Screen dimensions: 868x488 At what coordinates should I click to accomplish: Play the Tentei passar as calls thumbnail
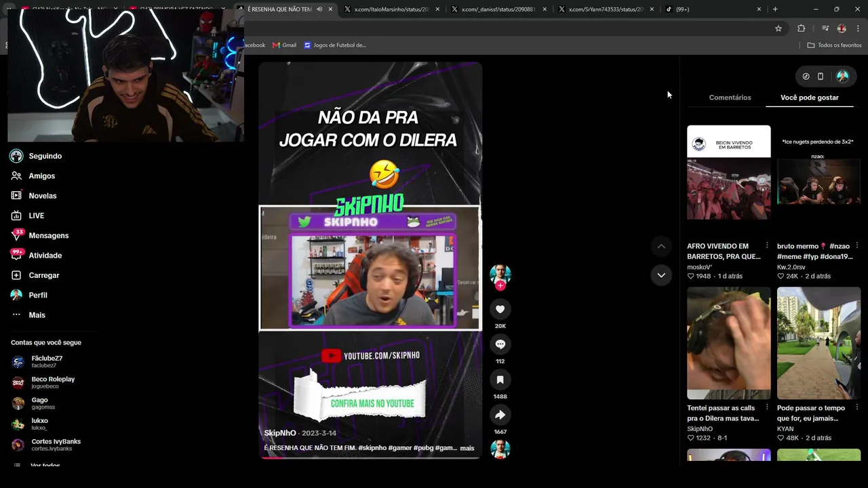tap(729, 343)
